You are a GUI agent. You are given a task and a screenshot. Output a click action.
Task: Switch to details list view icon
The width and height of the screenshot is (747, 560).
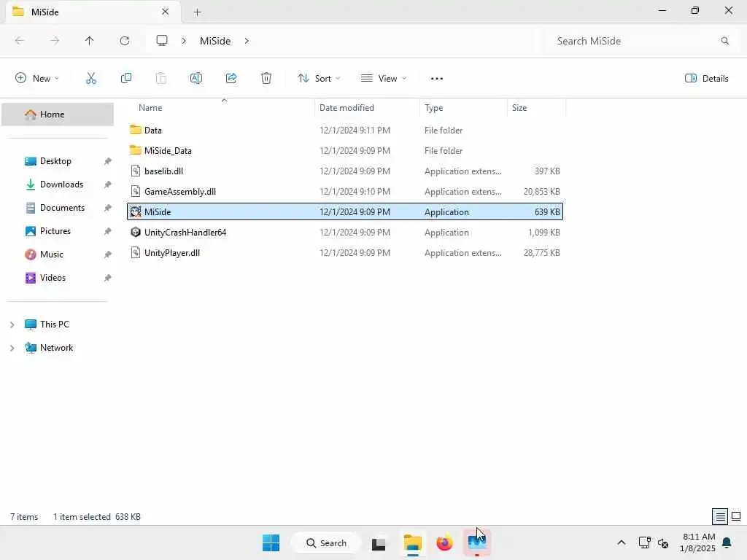tap(720, 516)
